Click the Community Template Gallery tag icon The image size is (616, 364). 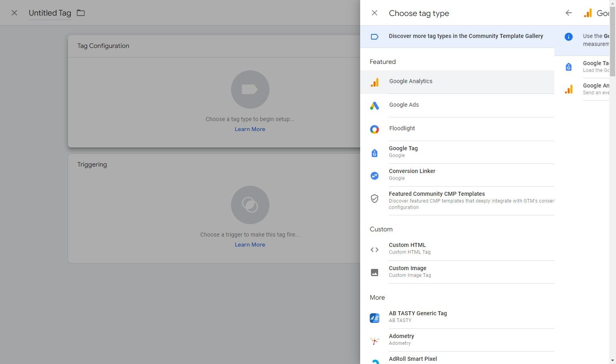pyautogui.click(x=375, y=37)
